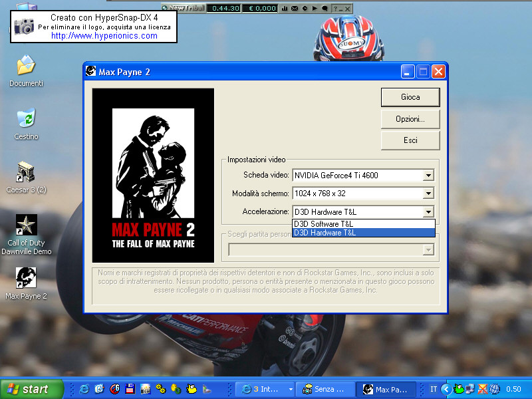The height and width of the screenshot is (399, 532).
Task: Minimize the Max Payne 2 window
Action: pos(408,72)
